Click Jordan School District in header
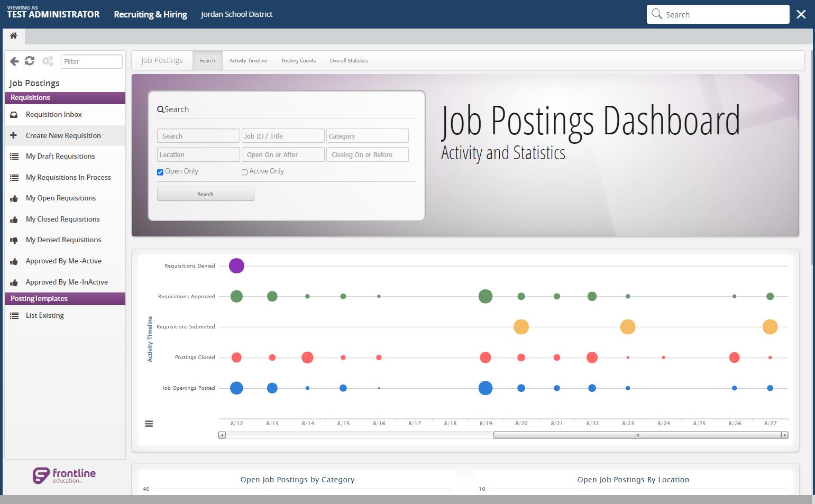Viewport: 815px width, 504px height. (x=236, y=14)
